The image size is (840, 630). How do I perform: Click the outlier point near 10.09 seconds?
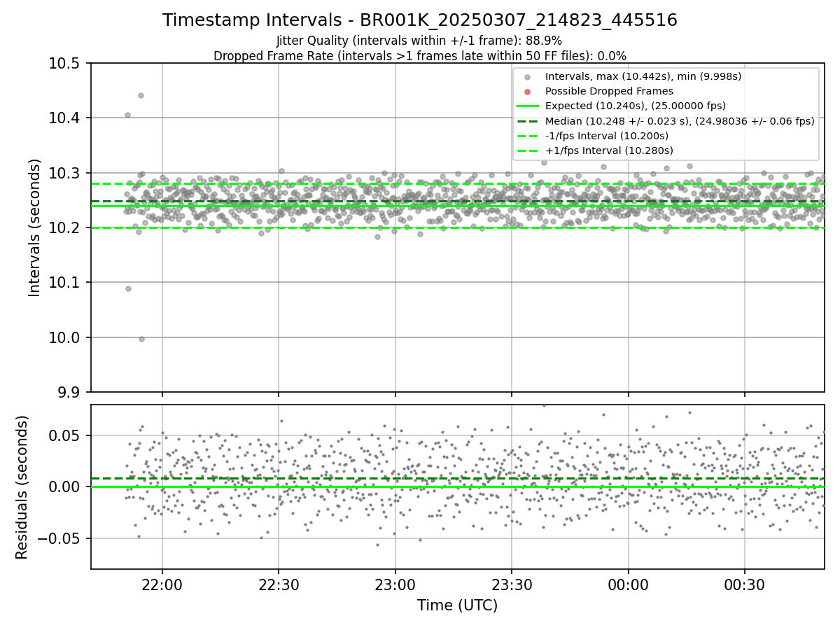click(128, 288)
